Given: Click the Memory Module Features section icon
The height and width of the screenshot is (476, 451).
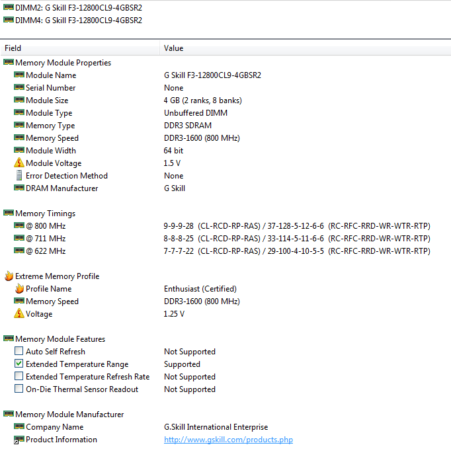Looking at the screenshot, I should [x=9, y=338].
